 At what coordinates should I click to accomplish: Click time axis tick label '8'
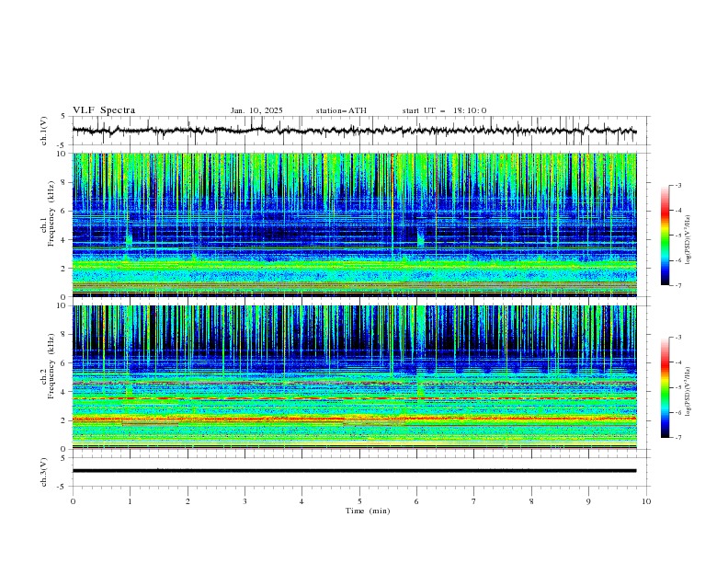coord(531,501)
